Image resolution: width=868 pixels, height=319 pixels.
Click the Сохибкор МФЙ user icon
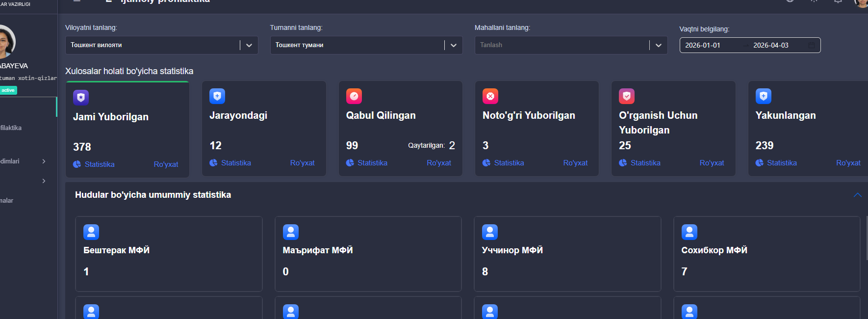pyautogui.click(x=689, y=232)
